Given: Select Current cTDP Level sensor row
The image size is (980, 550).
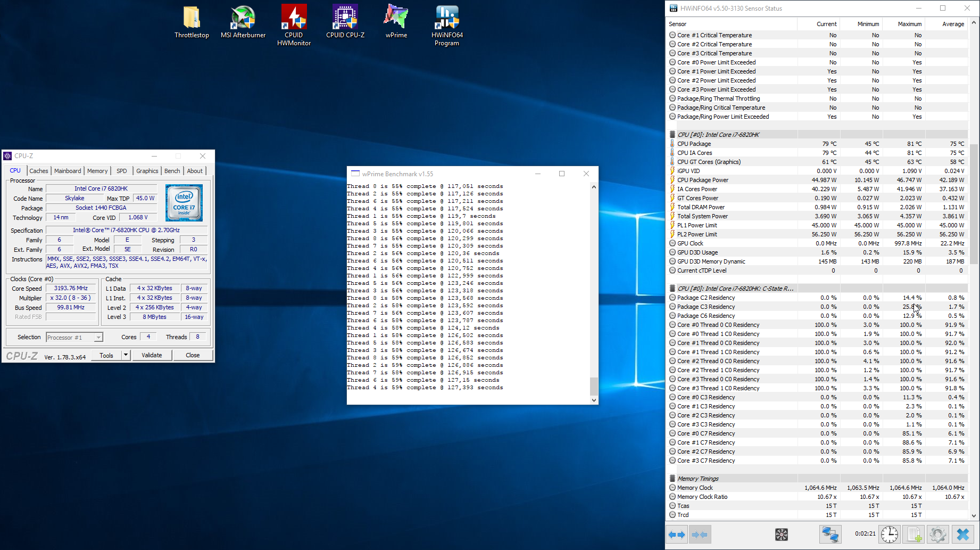Looking at the screenshot, I should [818, 270].
